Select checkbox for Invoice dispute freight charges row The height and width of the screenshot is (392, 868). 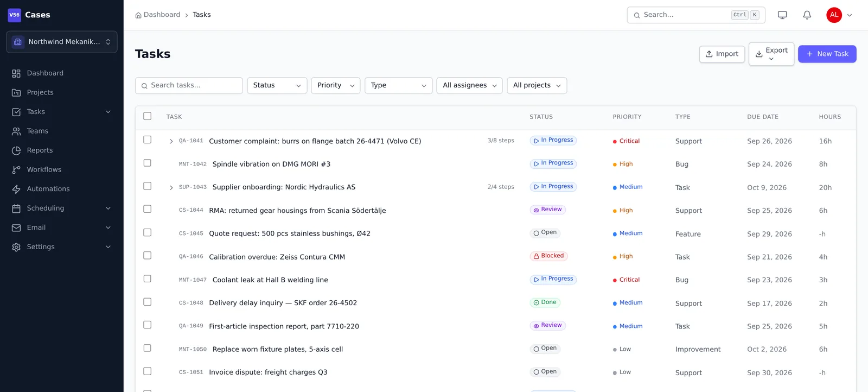click(147, 371)
